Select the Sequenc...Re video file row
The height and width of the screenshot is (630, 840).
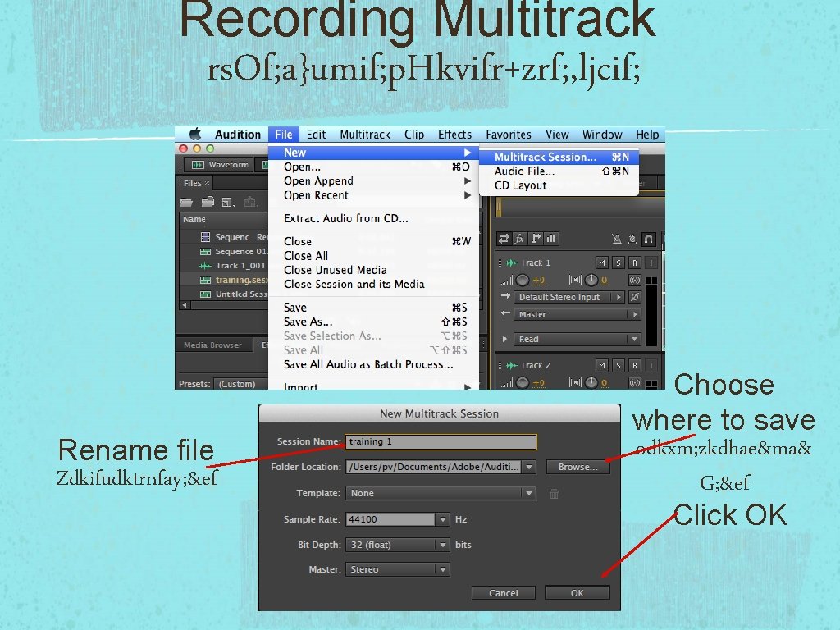tap(223, 237)
